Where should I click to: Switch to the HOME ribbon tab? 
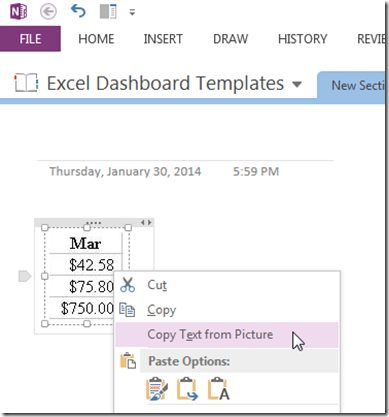[96, 39]
